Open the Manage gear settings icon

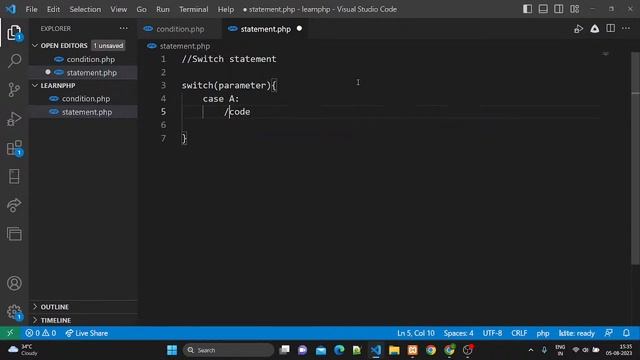(x=14, y=312)
